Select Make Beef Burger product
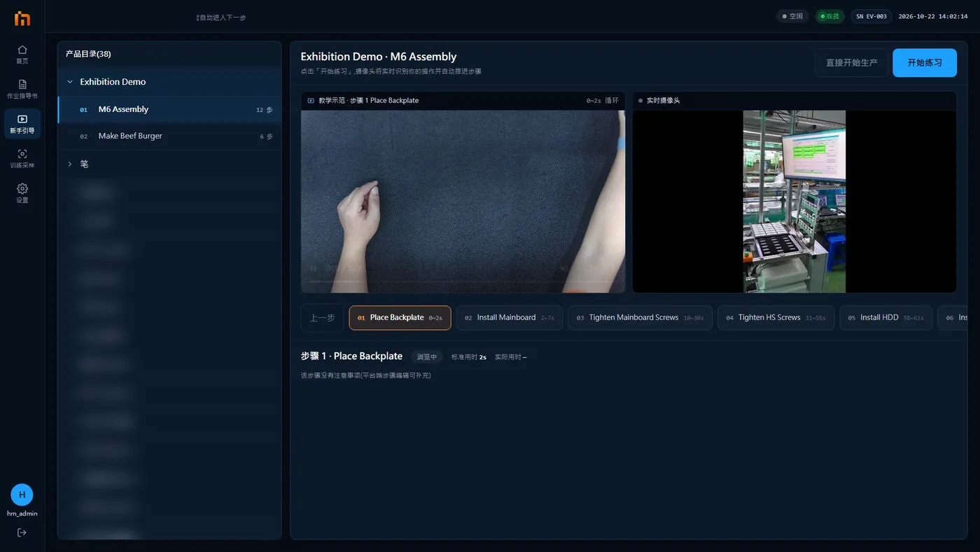This screenshot has height=552, width=980. coord(169,136)
